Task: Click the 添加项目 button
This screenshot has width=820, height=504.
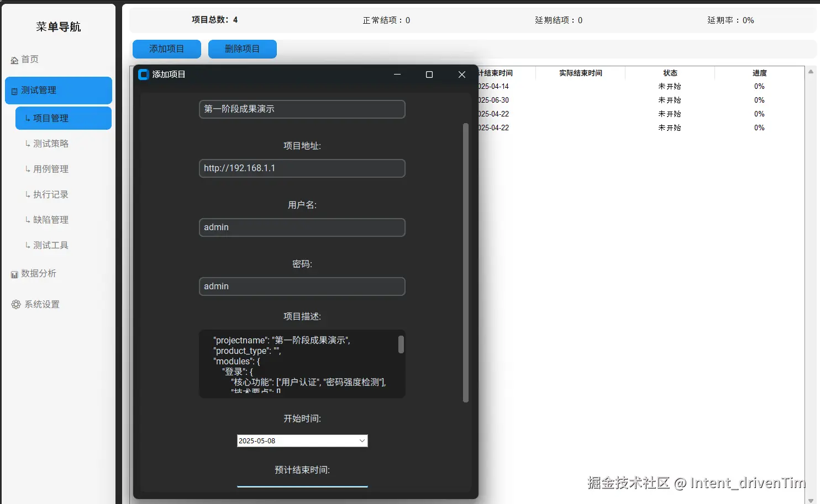Action: tap(167, 49)
